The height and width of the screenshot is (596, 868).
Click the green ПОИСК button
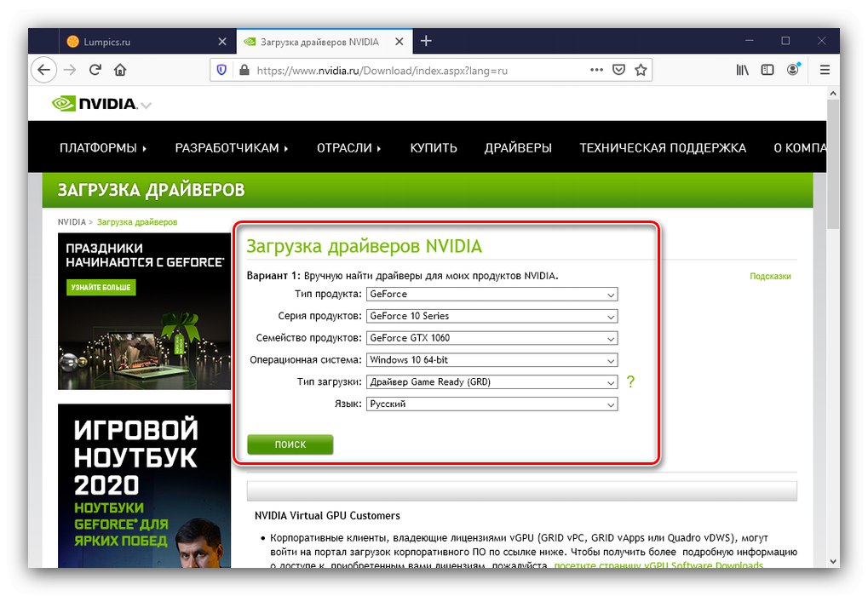290,444
